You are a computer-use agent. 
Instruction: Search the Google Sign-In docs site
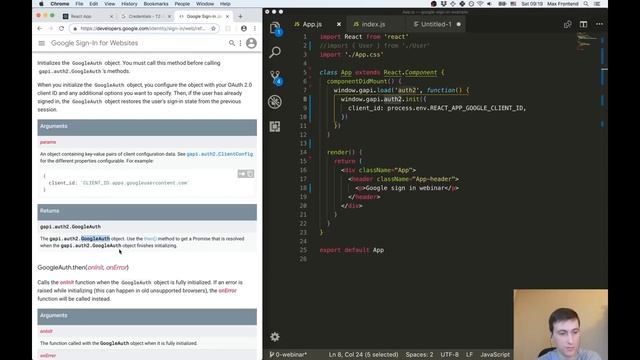[x=231, y=43]
